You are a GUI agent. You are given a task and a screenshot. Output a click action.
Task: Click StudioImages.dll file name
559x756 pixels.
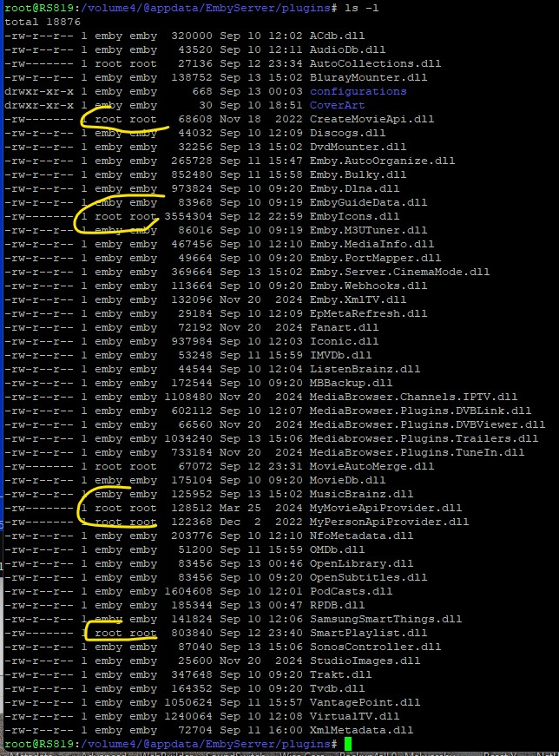click(365, 661)
